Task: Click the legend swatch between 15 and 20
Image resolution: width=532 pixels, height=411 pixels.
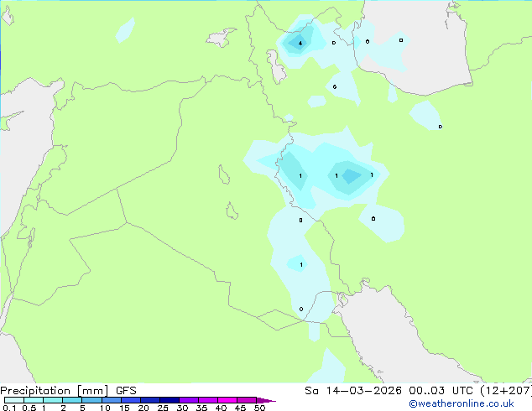Action: coord(131,400)
